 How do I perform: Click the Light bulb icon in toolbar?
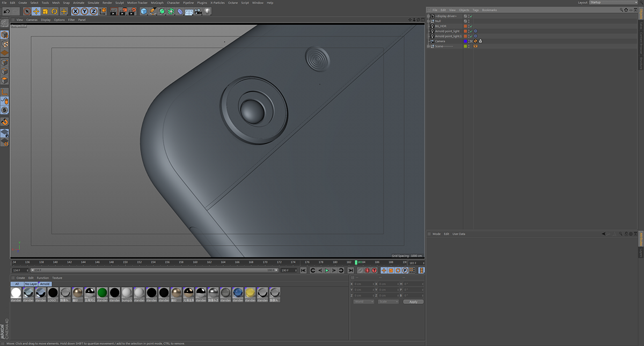tap(207, 11)
